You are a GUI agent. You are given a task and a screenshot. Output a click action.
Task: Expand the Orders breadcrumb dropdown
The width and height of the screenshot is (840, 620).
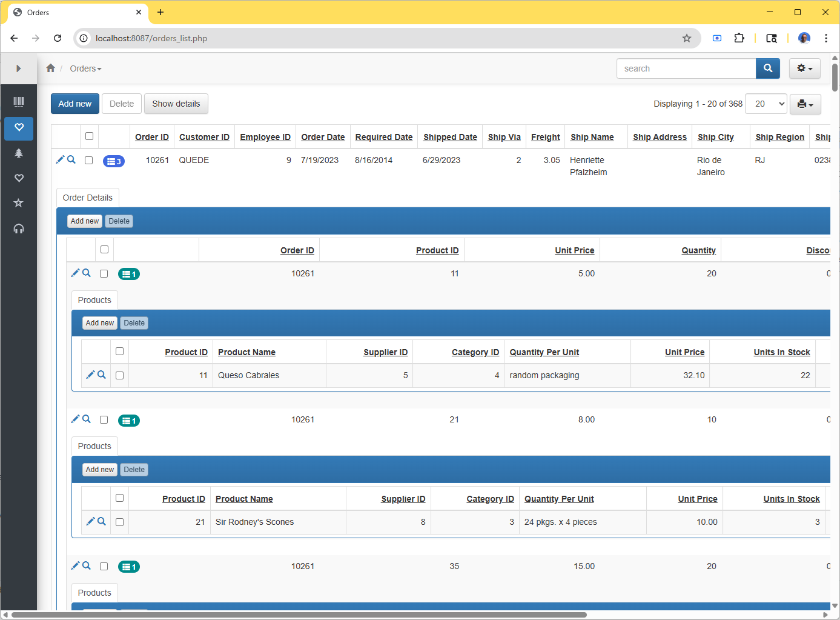(85, 68)
